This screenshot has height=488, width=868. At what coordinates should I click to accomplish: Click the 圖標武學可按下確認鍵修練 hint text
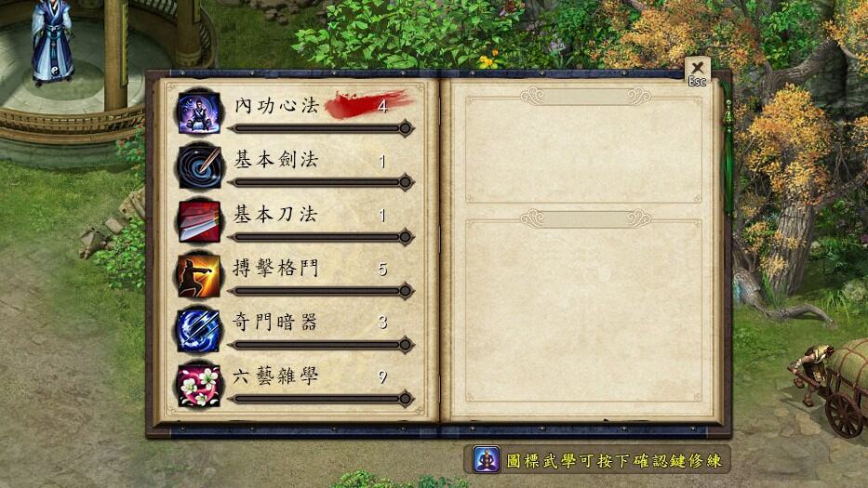[614, 460]
